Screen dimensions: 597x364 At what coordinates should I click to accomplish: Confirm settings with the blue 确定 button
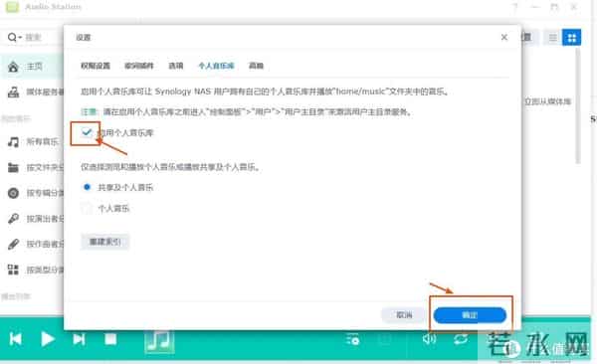pyautogui.click(x=470, y=315)
